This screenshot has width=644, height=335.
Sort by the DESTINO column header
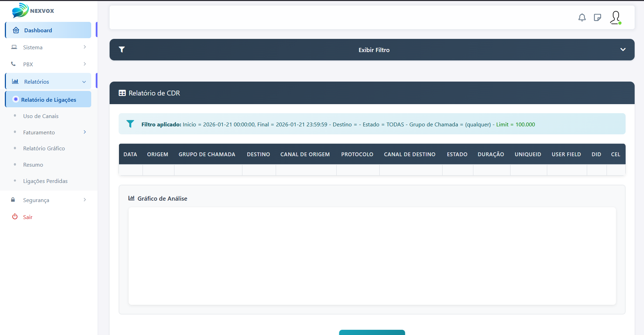click(x=258, y=154)
